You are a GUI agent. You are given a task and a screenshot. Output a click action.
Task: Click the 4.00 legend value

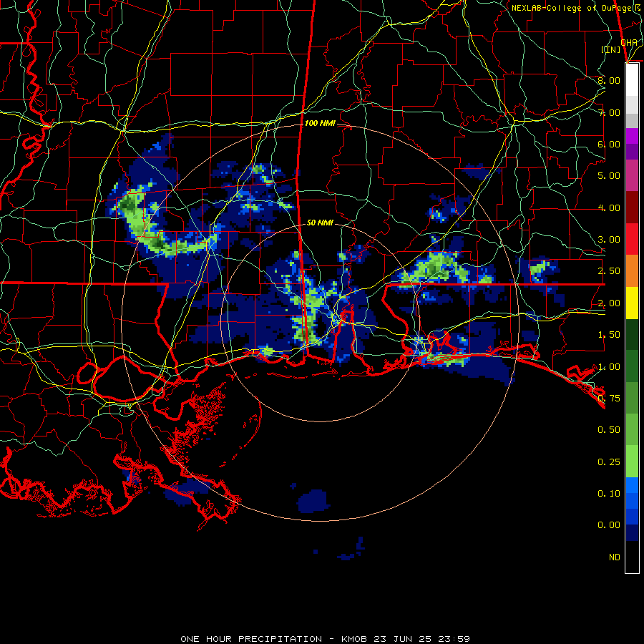(x=609, y=208)
